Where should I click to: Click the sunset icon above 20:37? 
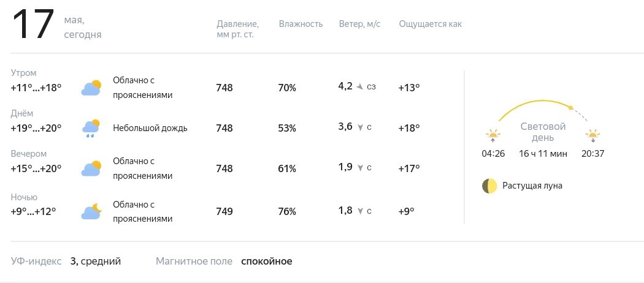tap(592, 136)
